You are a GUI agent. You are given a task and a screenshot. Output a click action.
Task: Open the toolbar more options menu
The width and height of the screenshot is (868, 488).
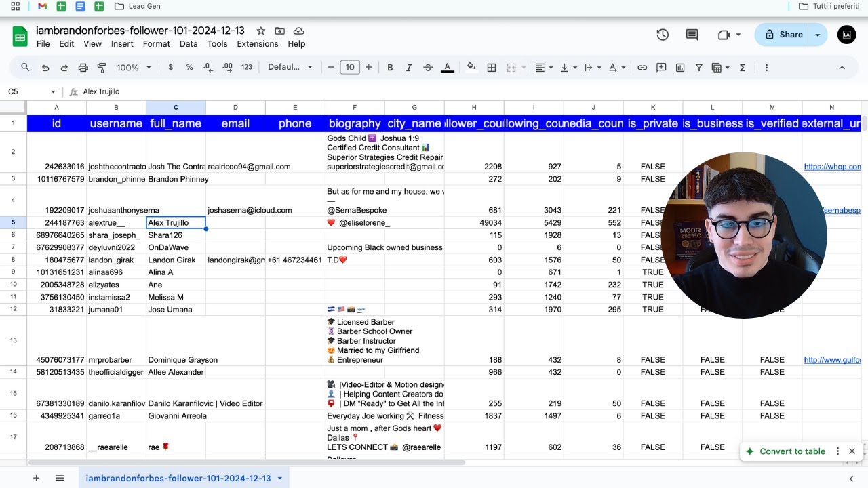[x=767, y=68]
